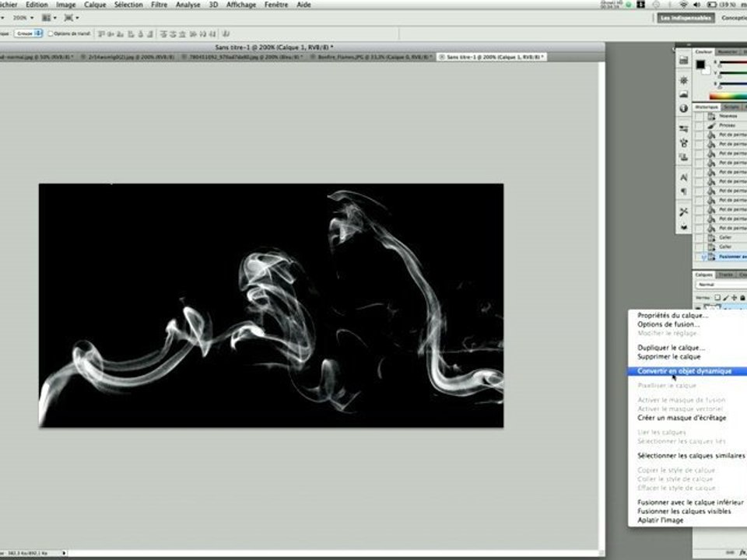The width and height of the screenshot is (747, 560).
Task: Choose 'Convertir en objet dynamique'
Action: (687, 371)
